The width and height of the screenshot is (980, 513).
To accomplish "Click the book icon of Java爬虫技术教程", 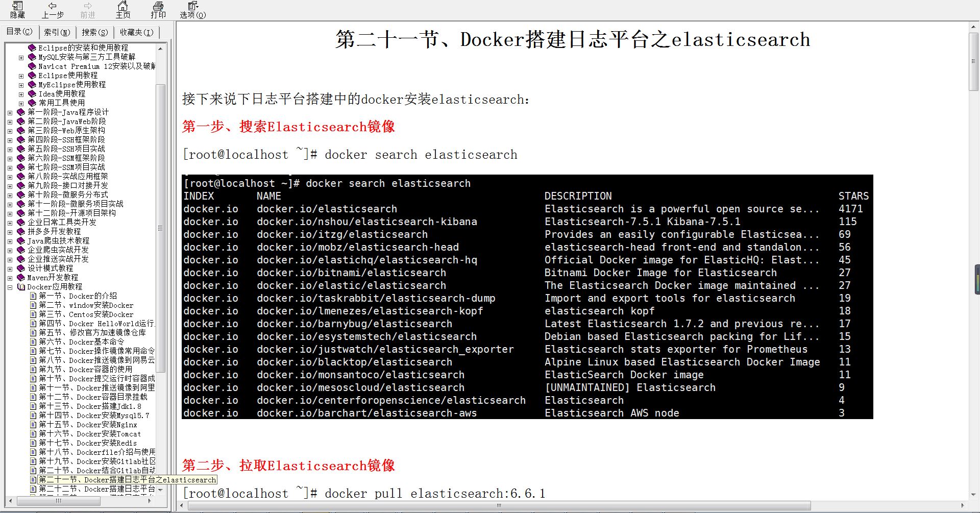I will click(x=21, y=240).
